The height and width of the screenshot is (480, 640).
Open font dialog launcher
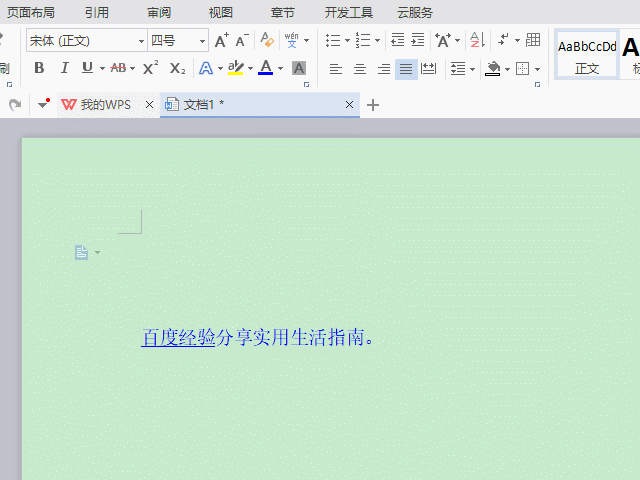(307, 84)
